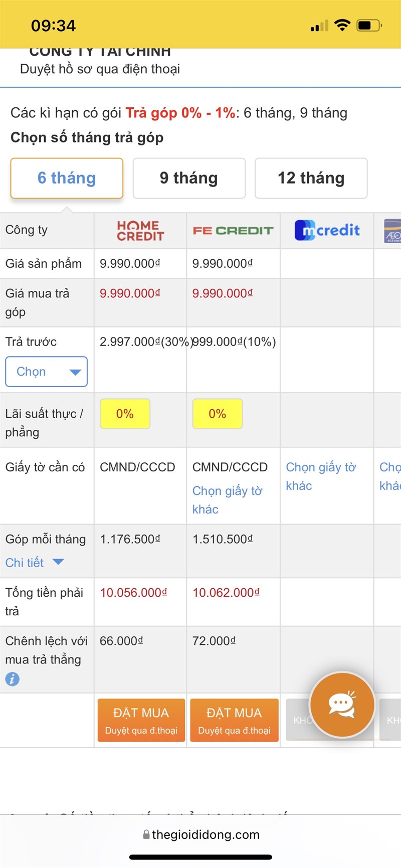This screenshot has height=868, width=401.
Task: Tap FE Credit monthly payment 1.510.500đ
Action: coord(223,539)
